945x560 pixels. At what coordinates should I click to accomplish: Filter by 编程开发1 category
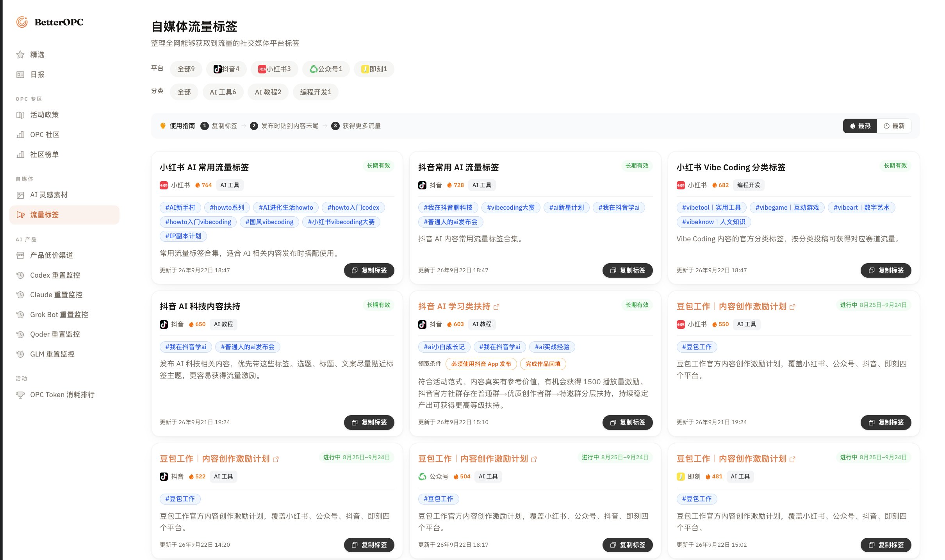pyautogui.click(x=316, y=92)
